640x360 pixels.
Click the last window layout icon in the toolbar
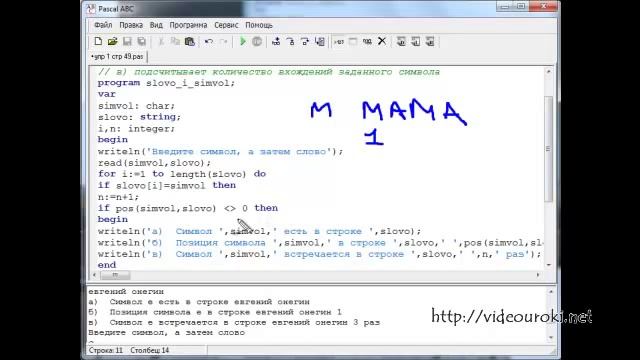click(x=430, y=41)
